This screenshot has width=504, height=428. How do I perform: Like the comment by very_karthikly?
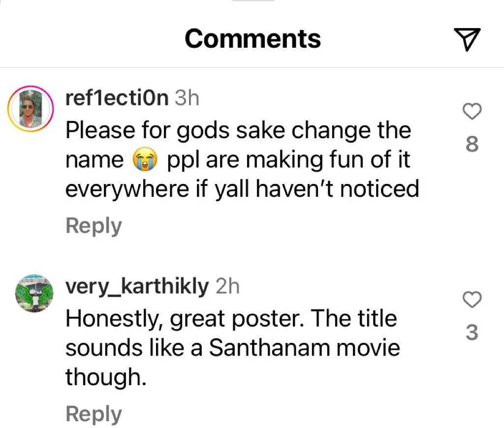click(x=472, y=300)
